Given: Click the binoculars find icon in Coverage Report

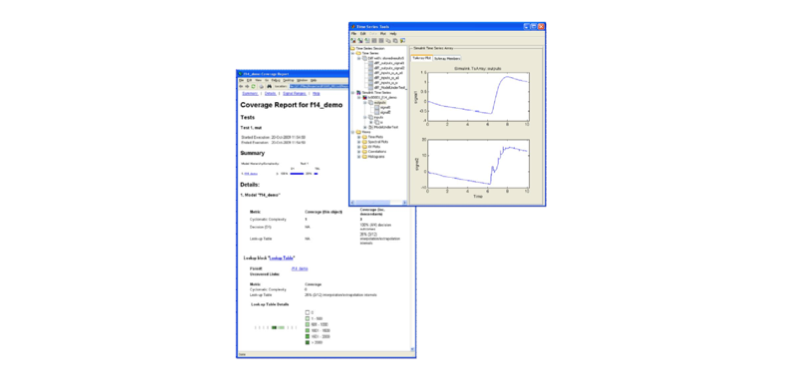Looking at the screenshot, I should pos(269,86).
